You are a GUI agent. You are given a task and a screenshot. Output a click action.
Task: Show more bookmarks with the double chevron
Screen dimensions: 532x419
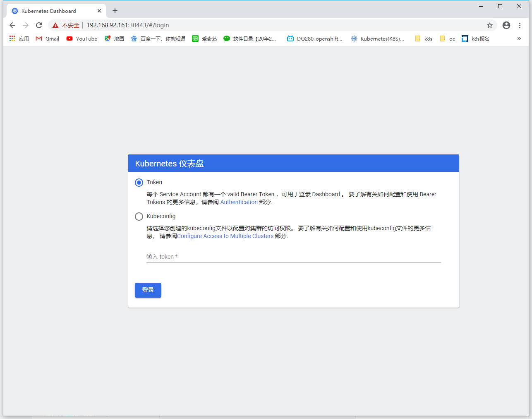click(x=519, y=39)
